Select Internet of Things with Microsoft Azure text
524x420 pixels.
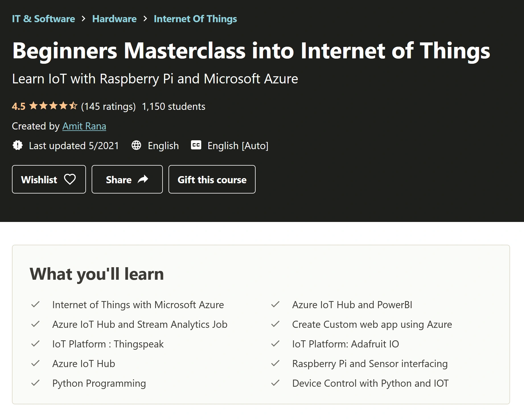pyautogui.click(x=138, y=305)
